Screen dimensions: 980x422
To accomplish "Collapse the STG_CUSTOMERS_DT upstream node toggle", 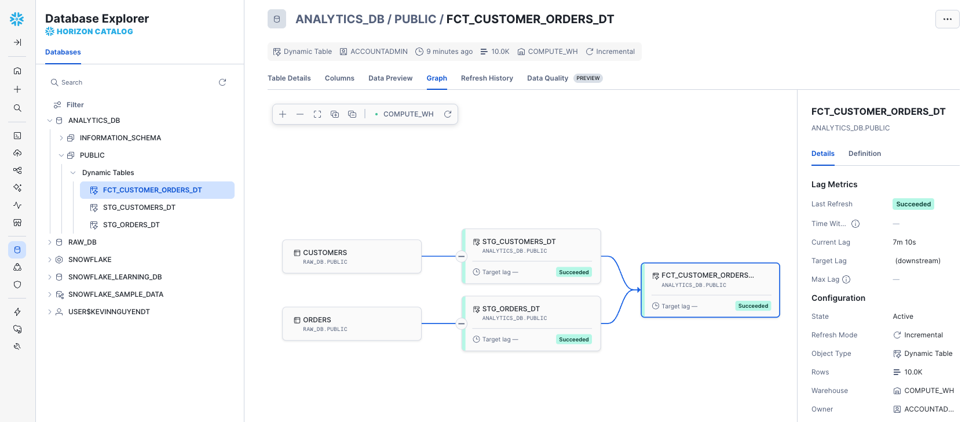I will tap(462, 256).
